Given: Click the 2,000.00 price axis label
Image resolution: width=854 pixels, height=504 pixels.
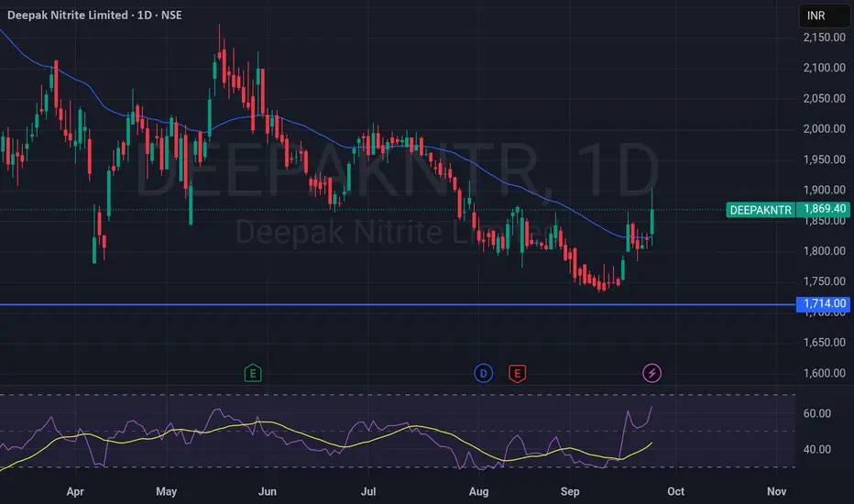Looking at the screenshot, I should (824, 129).
